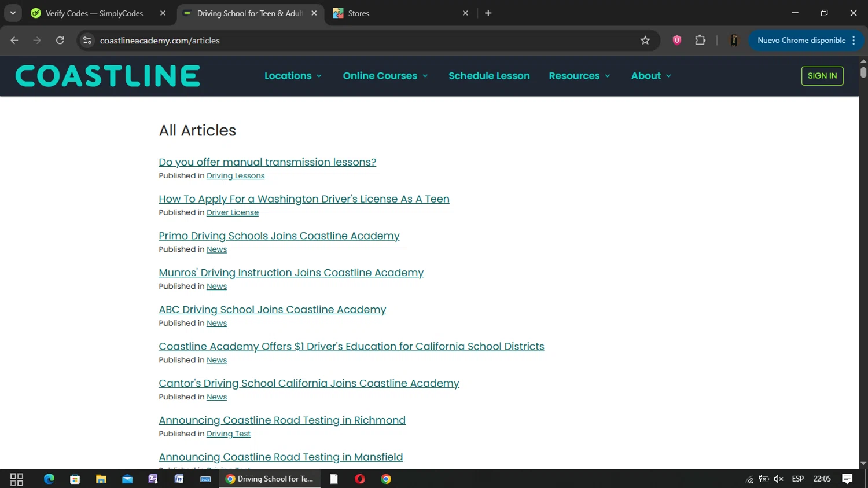This screenshot has height=488, width=868.
Task: Click the Driving School taskbar window button
Action: pyautogui.click(x=270, y=479)
